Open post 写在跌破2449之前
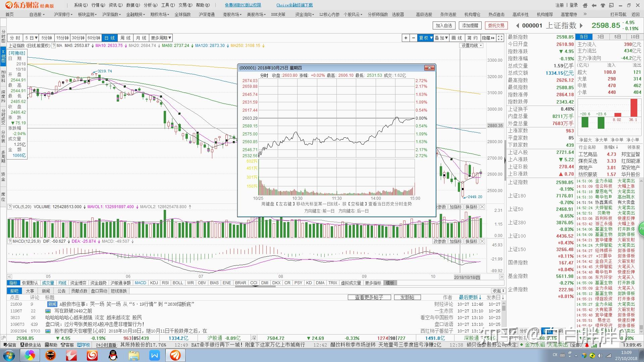The image size is (644, 362). pyautogui.click(x=73, y=311)
